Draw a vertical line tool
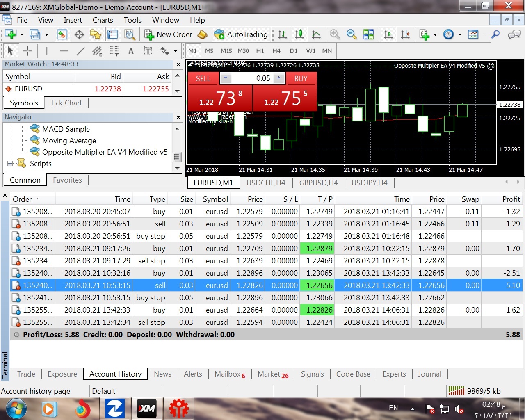 pos(47,51)
